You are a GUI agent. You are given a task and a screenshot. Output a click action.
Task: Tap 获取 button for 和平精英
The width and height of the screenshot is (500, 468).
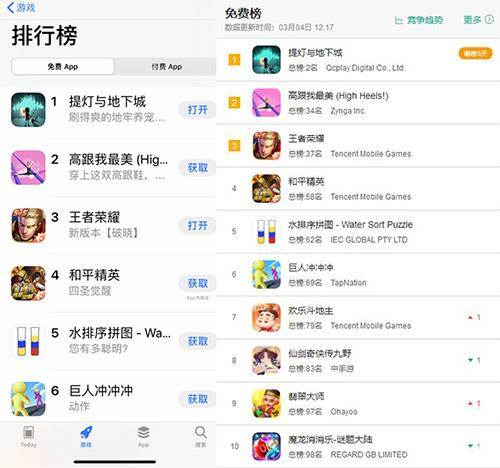197,283
